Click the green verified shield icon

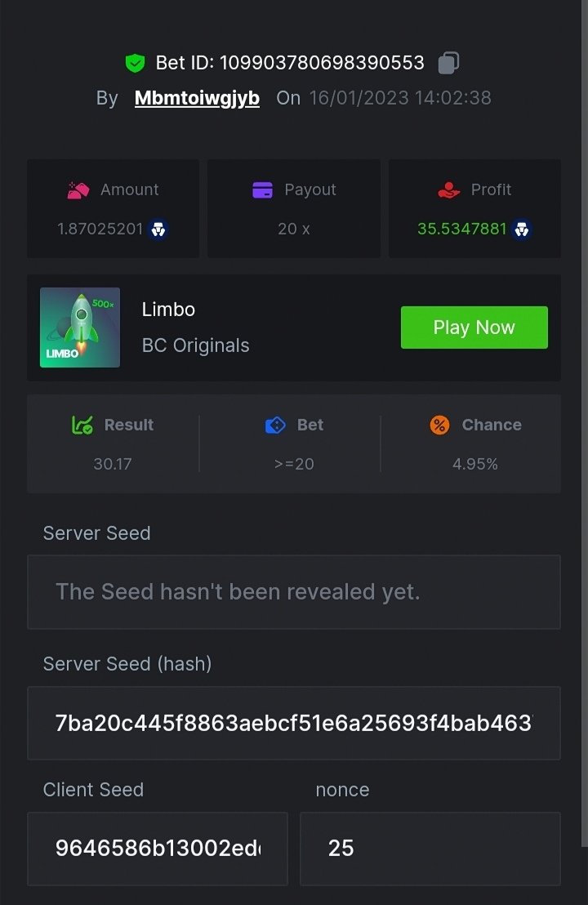pos(135,63)
